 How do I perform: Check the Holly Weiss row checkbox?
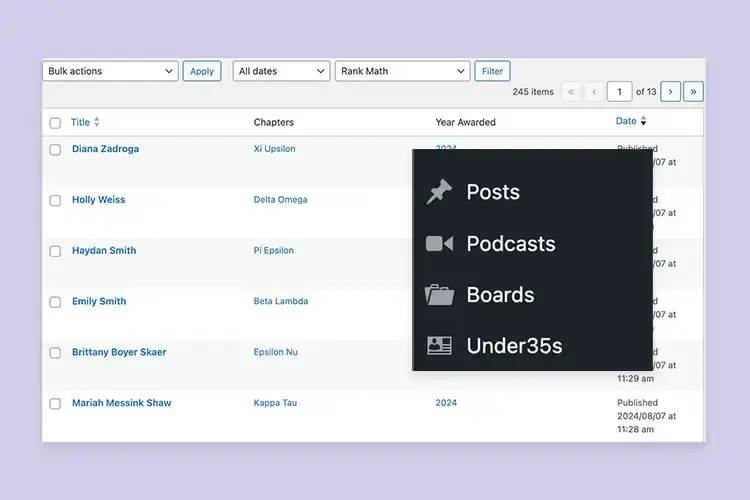point(55,200)
